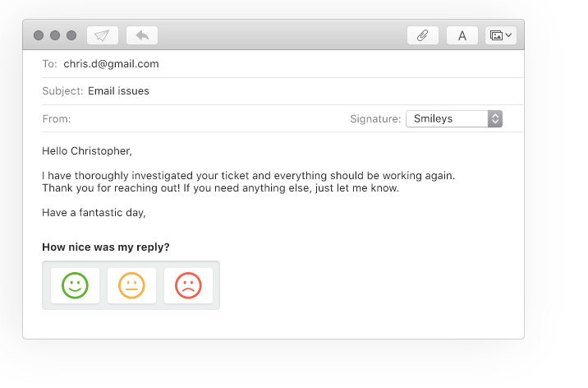Click the Subject field reading Email issues
Image resolution: width=588 pixels, height=388 pixels.
[283, 91]
